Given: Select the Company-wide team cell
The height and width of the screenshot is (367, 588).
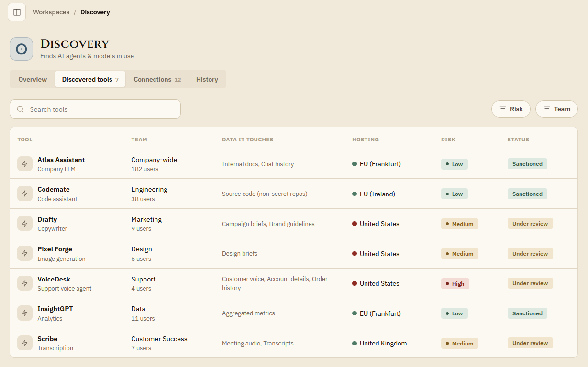Looking at the screenshot, I should [154, 164].
